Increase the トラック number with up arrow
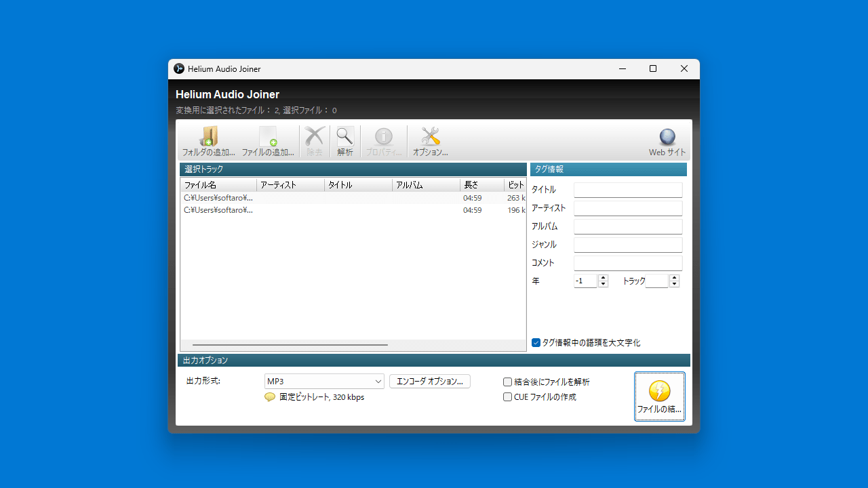 (x=674, y=278)
